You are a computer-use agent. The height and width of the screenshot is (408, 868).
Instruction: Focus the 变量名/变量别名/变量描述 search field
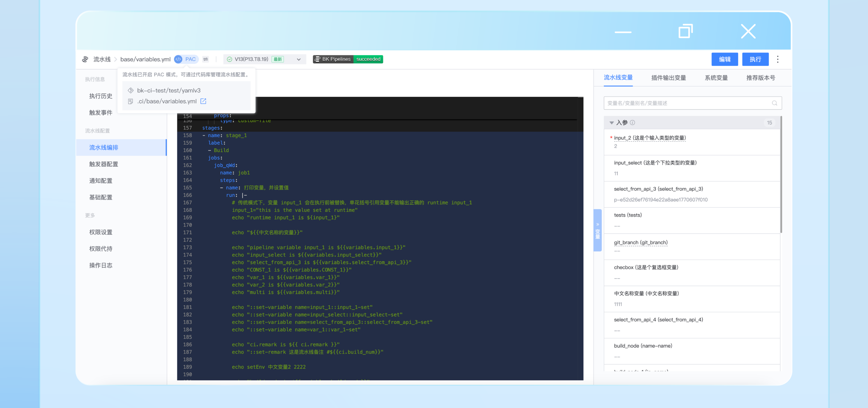[x=692, y=103]
